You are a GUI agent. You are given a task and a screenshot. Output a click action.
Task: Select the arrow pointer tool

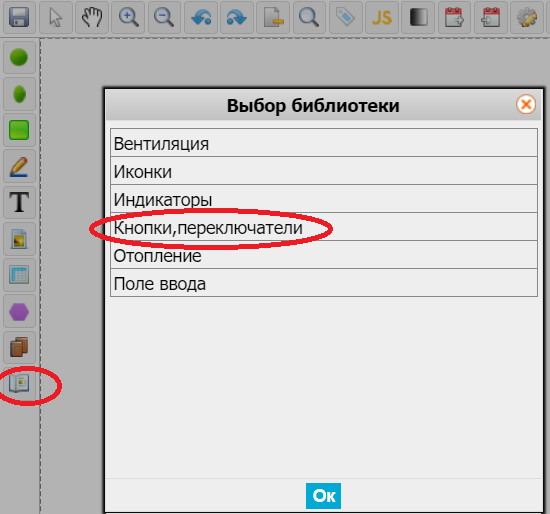point(56,17)
